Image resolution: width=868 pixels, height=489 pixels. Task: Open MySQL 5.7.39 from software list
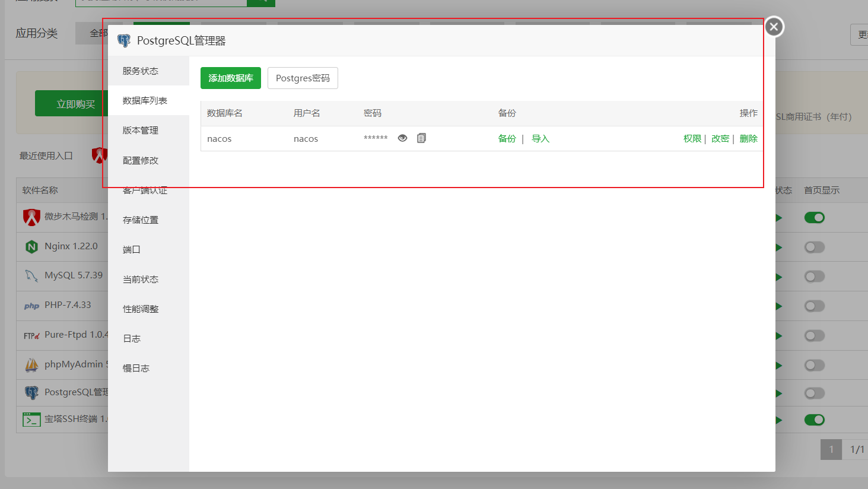pos(74,275)
